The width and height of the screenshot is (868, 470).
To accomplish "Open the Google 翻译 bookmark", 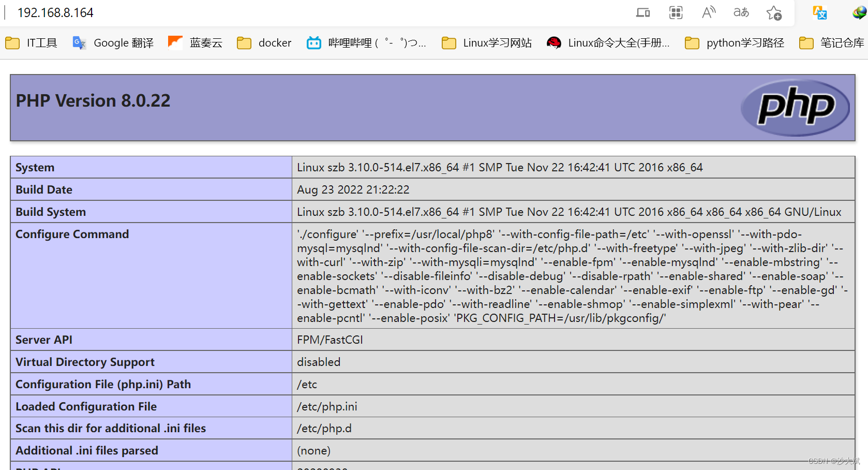I will (x=113, y=43).
